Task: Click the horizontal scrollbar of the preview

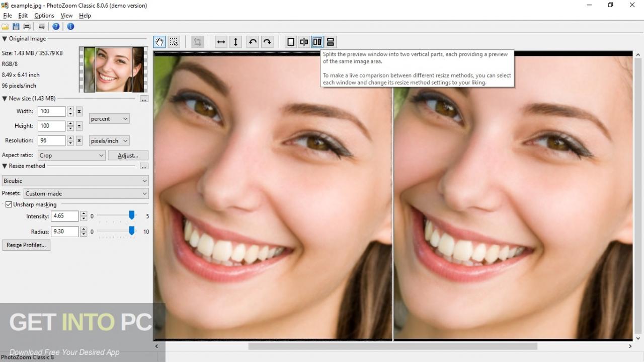Action: click(392, 346)
